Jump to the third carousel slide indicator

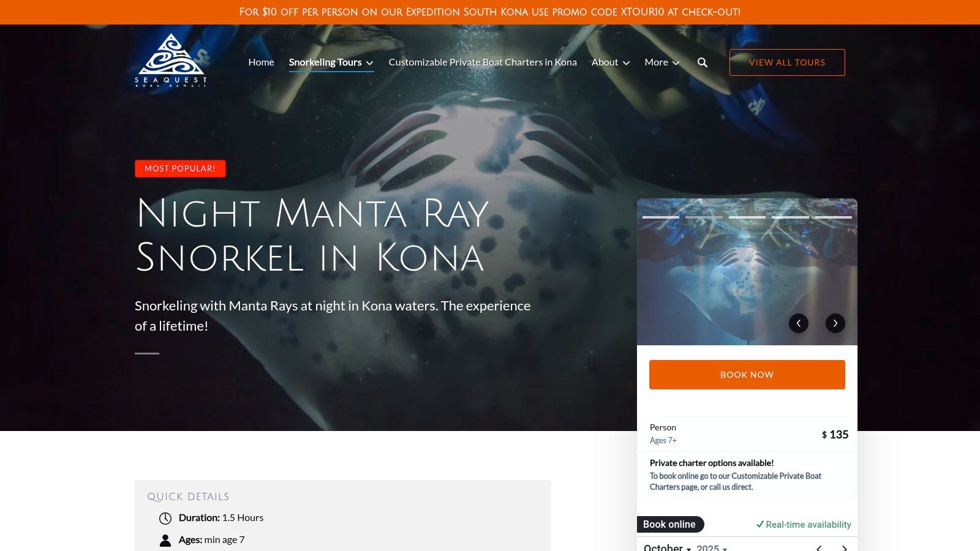747,217
